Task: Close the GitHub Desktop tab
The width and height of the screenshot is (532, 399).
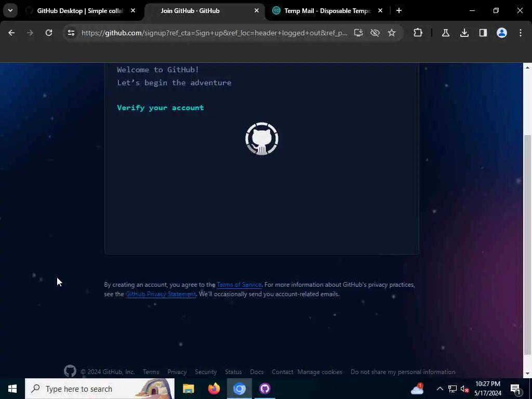Action: [x=133, y=11]
